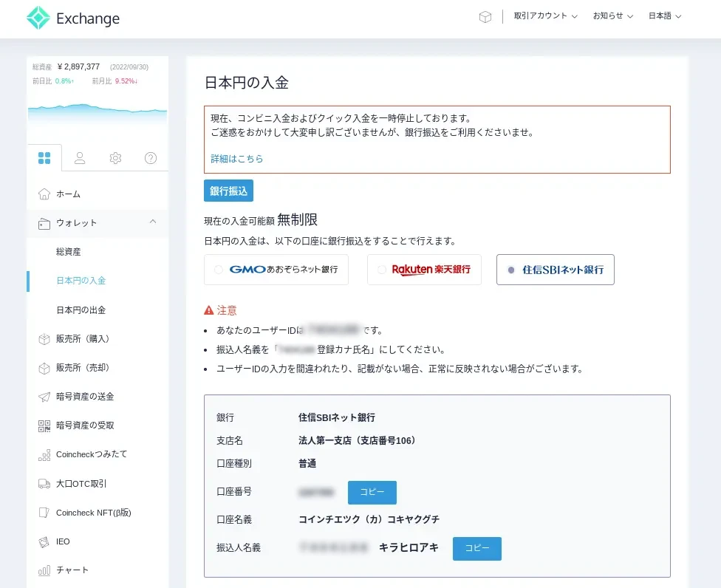
Task: Open the お知らせ dropdown
Action: tap(613, 16)
